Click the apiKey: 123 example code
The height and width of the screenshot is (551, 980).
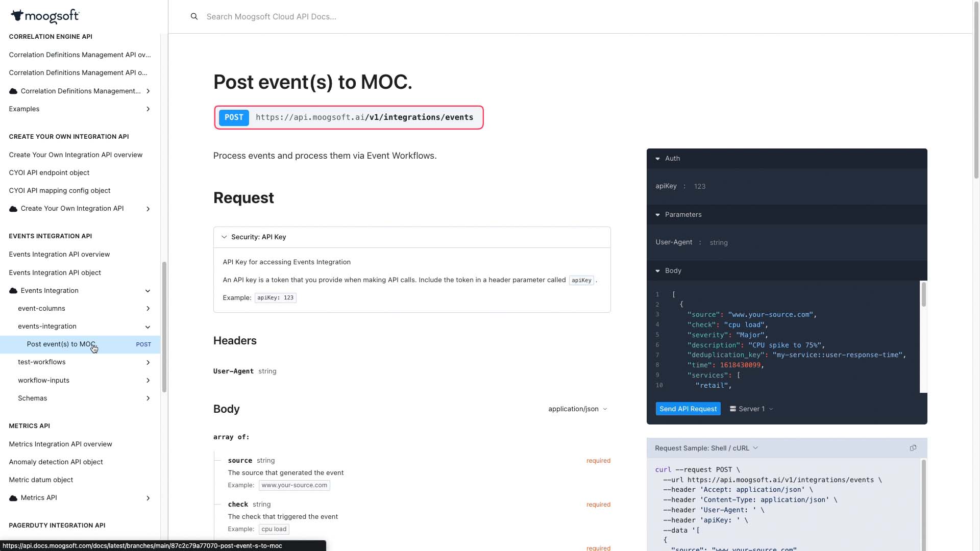(276, 298)
